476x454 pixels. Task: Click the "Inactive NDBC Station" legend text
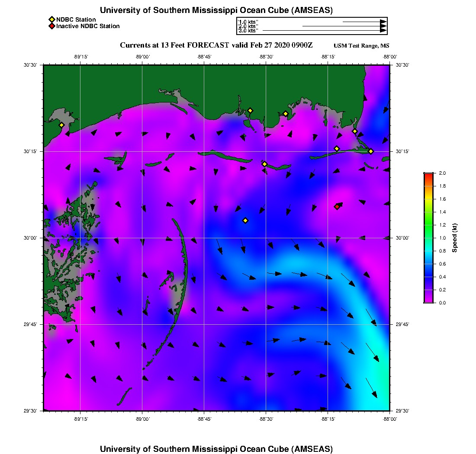[88, 26]
